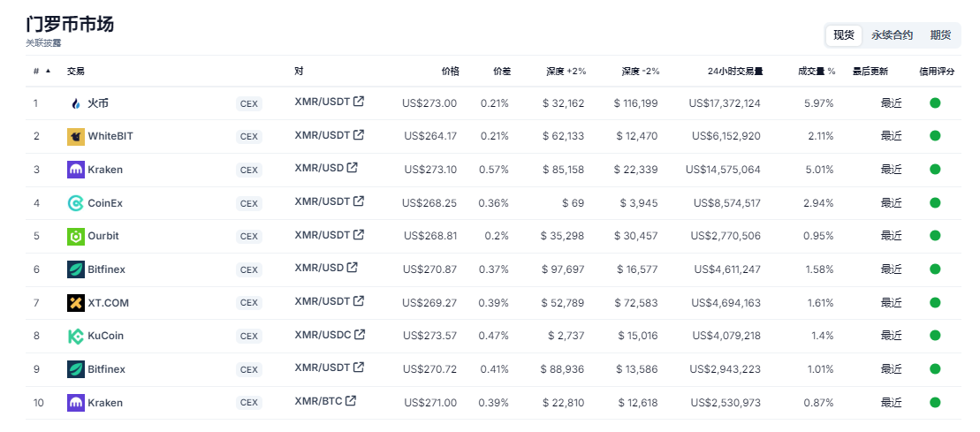Viewport: 980px width, 432px height.
Task: Open Bitfinex XMR/USD pair link
Action: (x=319, y=268)
